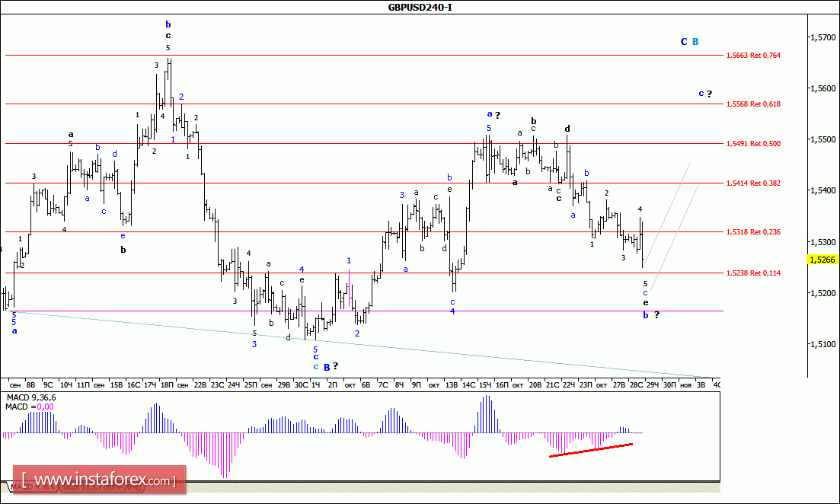840x504 pixels.
Task: Click the blue 'C B' wave label top right
Action: tap(689, 42)
